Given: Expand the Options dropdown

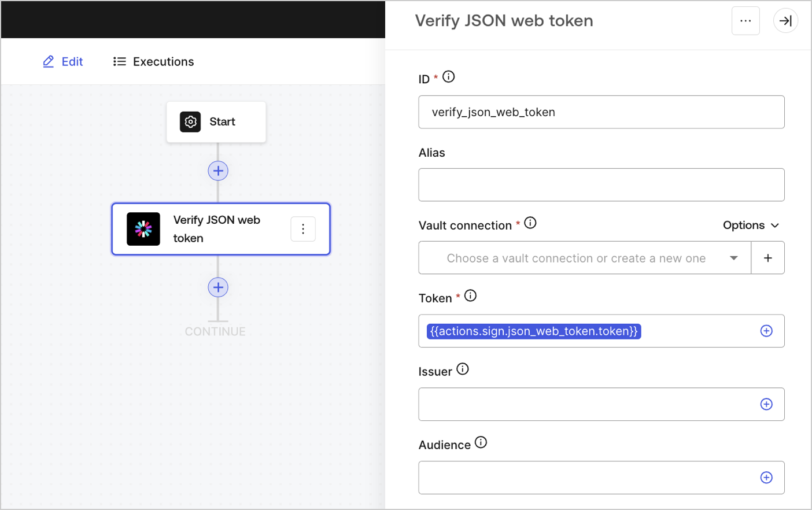Looking at the screenshot, I should (751, 225).
